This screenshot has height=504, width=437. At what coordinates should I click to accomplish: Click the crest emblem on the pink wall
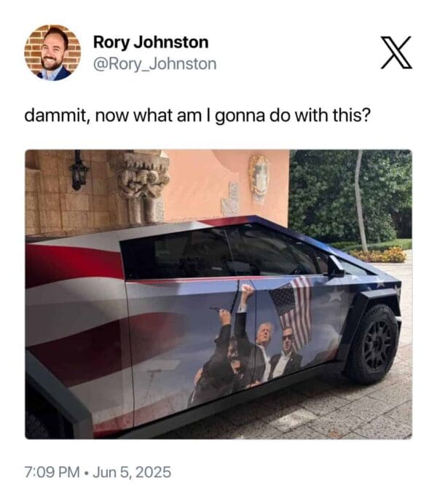pyautogui.click(x=259, y=177)
